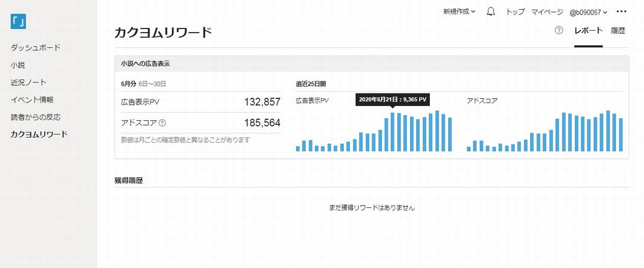
Task: Select カクヨムリワード in sidebar
Action: point(39,134)
